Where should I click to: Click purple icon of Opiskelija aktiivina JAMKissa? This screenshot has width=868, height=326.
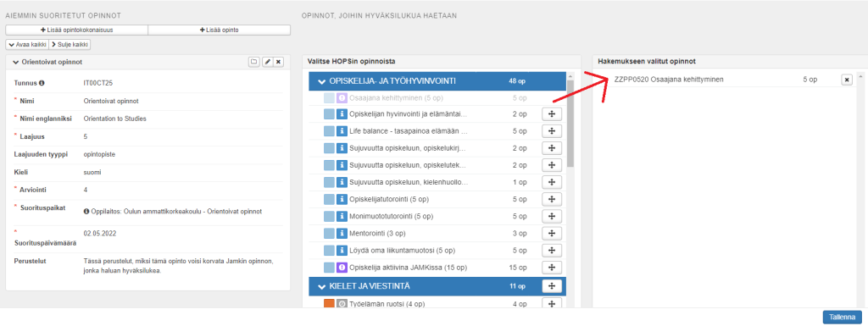click(x=342, y=268)
